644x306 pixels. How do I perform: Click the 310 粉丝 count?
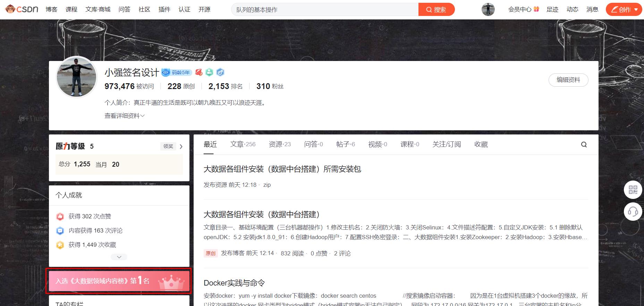[x=270, y=86]
